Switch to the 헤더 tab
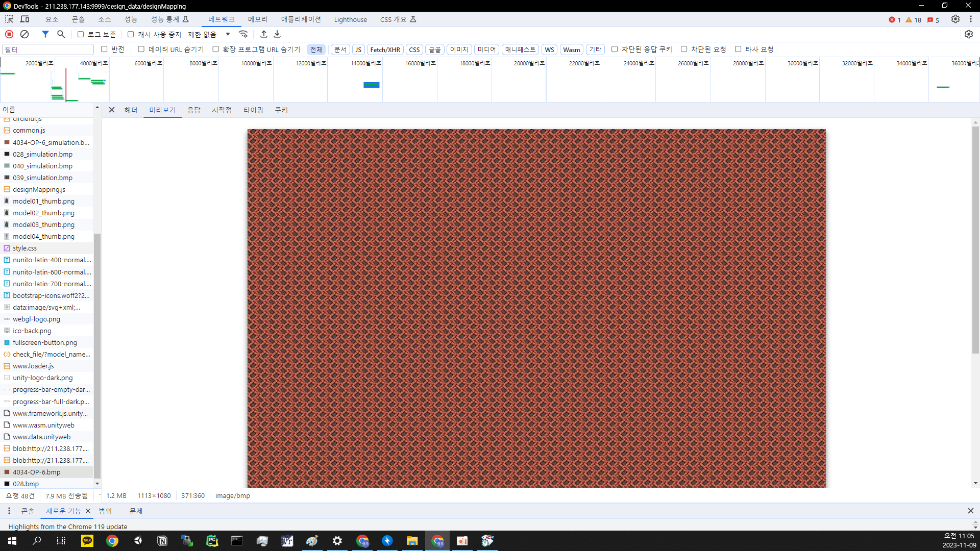The image size is (980, 551). [131, 110]
